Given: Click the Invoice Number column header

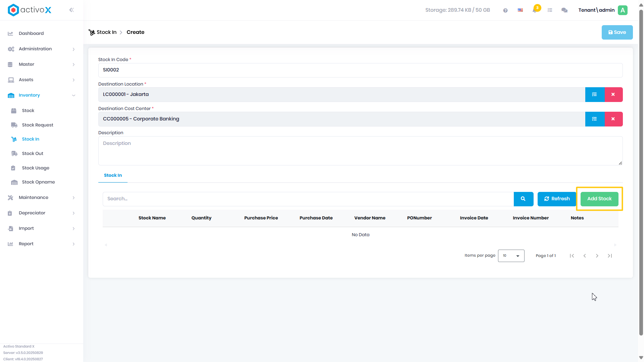Looking at the screenshot, I should point(531,218).
